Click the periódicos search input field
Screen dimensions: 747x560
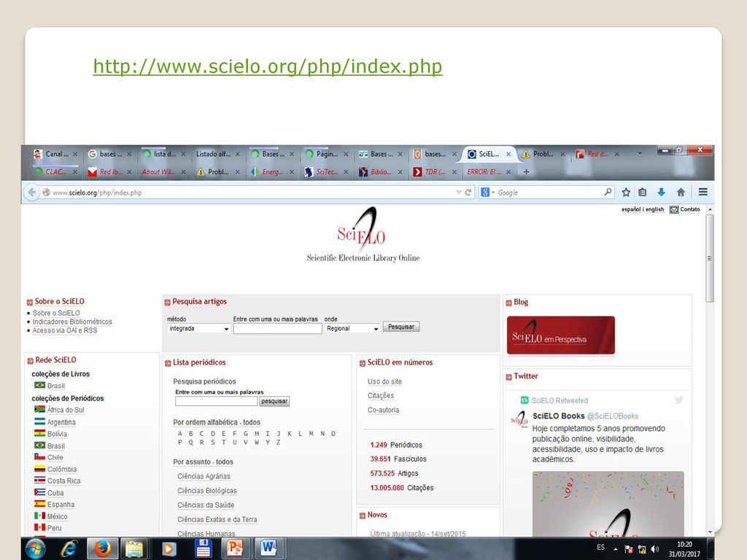pos(216,402)
